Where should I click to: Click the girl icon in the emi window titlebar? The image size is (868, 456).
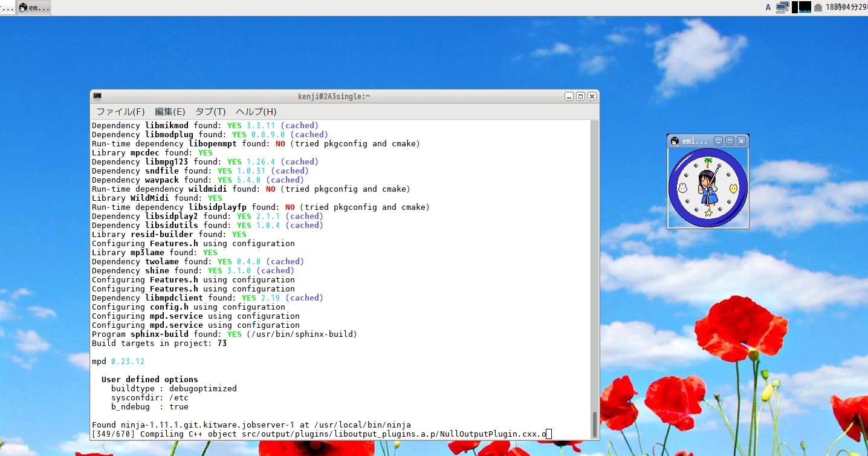point(675,142)
